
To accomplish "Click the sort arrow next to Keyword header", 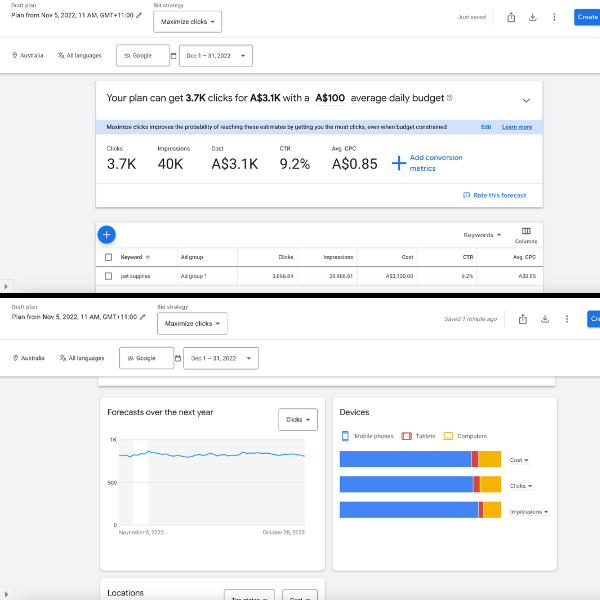I will 148,258.
